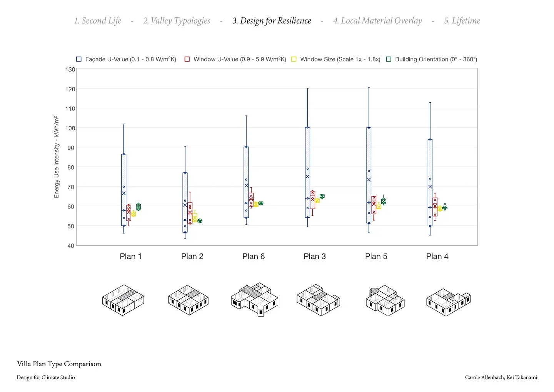Toggle the red Window U-Value legend square

click(187, 59)
